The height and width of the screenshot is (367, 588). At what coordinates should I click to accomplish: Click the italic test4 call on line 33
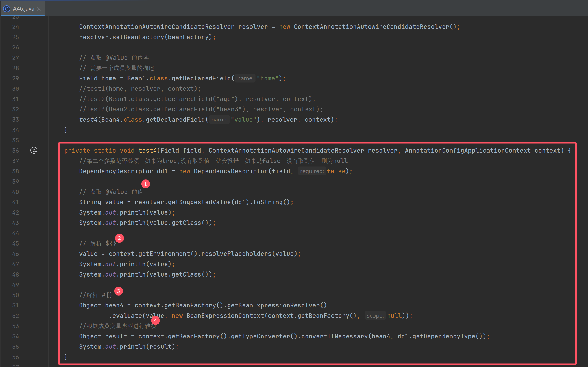click(x=88, y=120)
